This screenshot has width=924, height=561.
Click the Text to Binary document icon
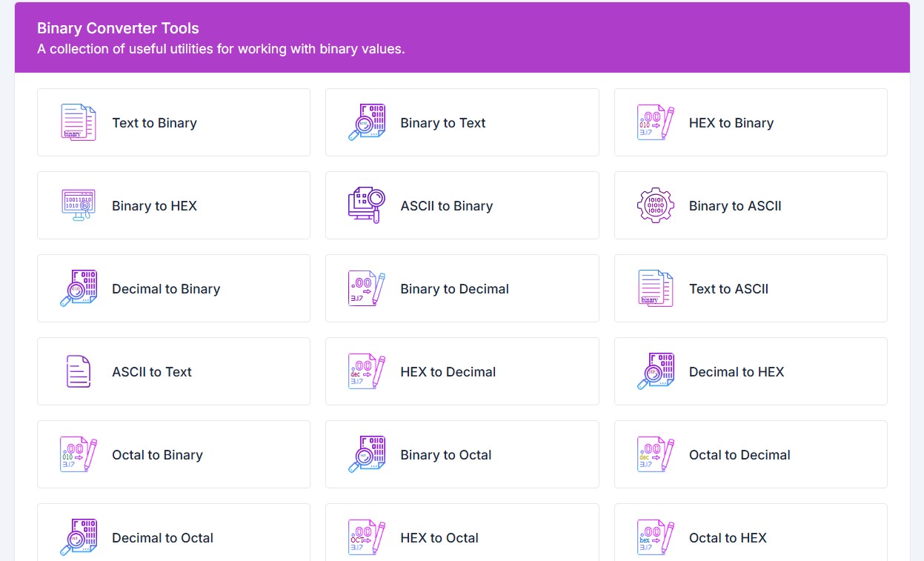[x=78, y=122]
